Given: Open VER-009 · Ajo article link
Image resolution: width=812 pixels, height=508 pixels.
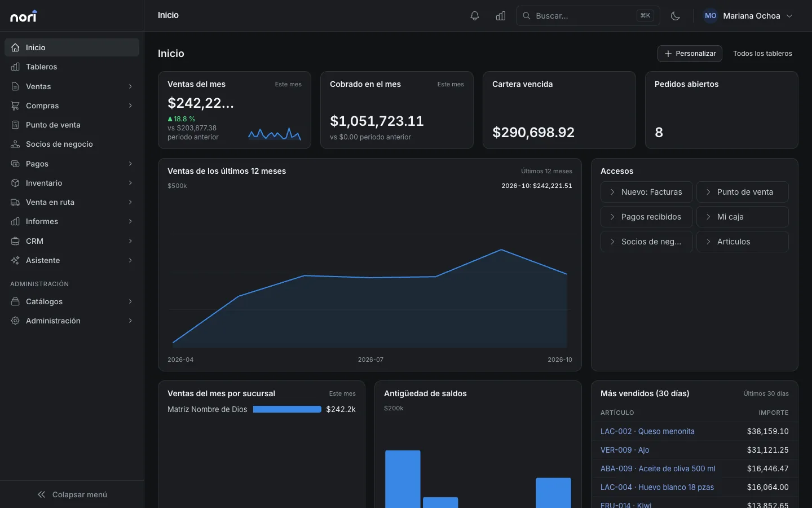Looking at the screenshot, I should click(625, 450).
